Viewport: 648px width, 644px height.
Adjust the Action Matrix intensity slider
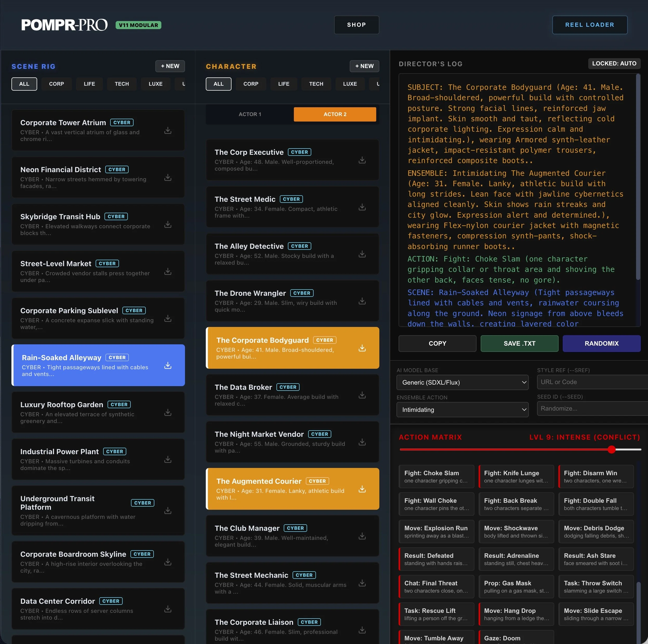coord(611,450)
